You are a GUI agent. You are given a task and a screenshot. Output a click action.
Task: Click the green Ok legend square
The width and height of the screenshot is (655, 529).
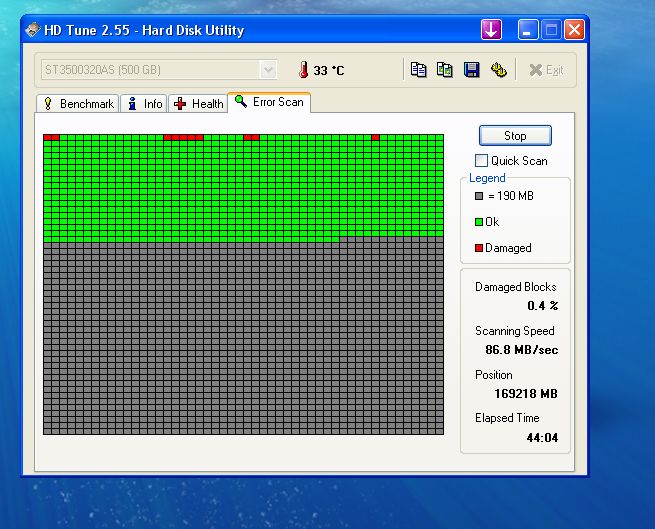pos(479,222)
